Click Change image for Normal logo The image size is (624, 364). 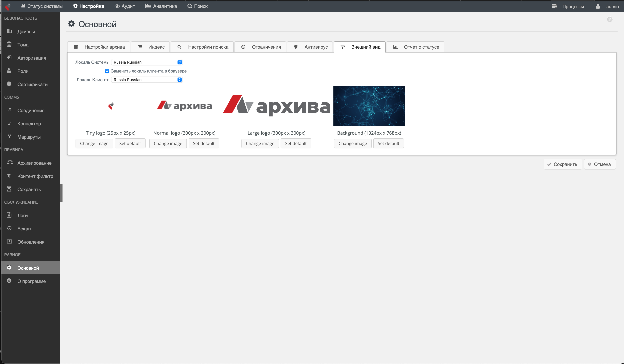[168, 144]
